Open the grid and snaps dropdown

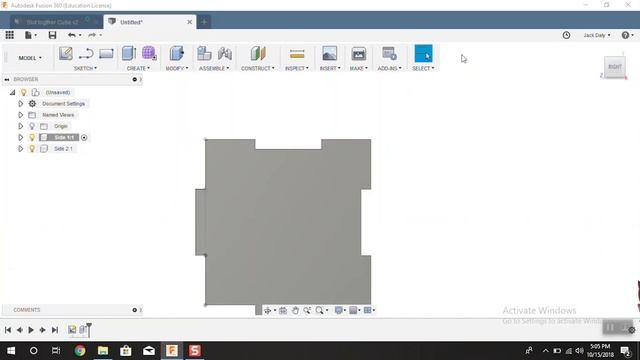(355, 311)
